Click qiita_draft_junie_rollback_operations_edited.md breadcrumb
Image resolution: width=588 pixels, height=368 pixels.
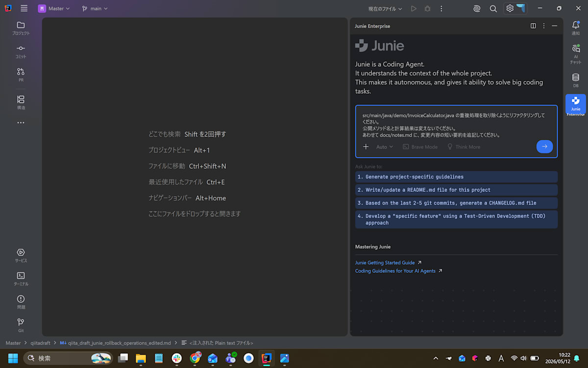pyautogui.click(x=116, y=343)
